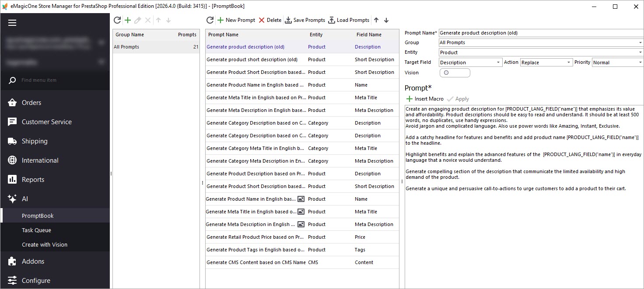Click Save Prompts button
This screenshot has height=289, width=644.
(305, 20)
